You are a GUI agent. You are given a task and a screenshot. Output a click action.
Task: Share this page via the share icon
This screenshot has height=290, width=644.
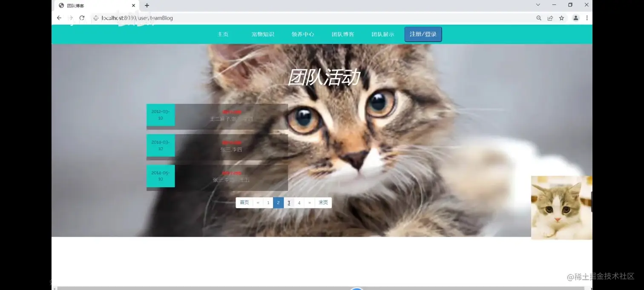pos(550,18)
